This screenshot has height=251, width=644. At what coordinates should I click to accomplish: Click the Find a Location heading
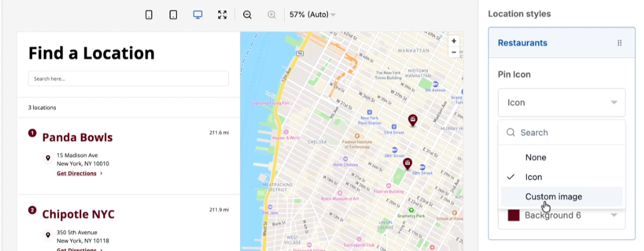click(91, 53)
